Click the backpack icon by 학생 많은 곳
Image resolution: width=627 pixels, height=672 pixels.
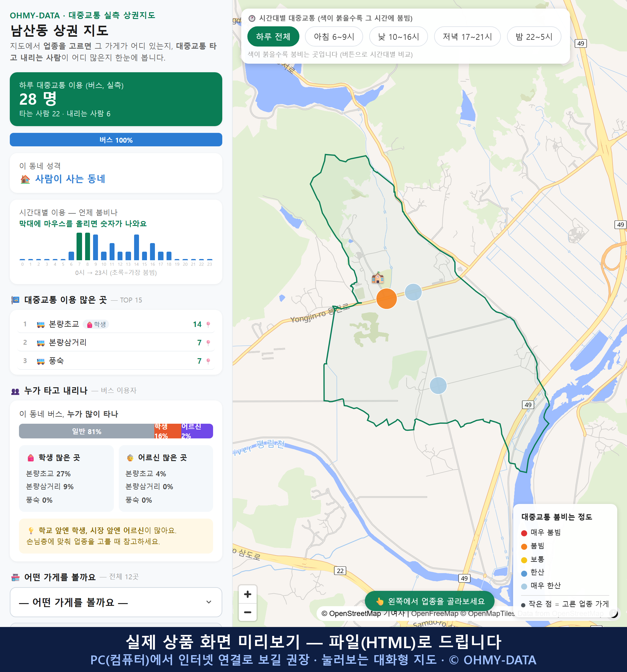(x=31, y=458)
